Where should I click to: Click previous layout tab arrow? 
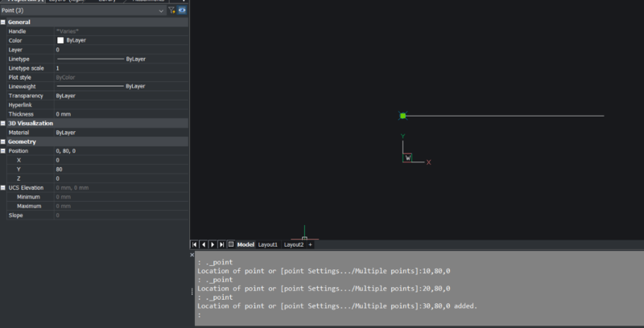coord(203,244)
